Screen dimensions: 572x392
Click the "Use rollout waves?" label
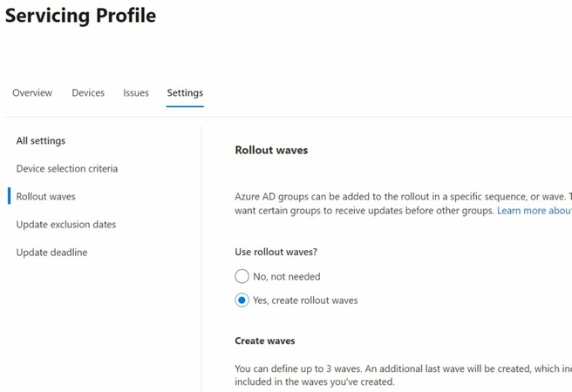[276, 252]
